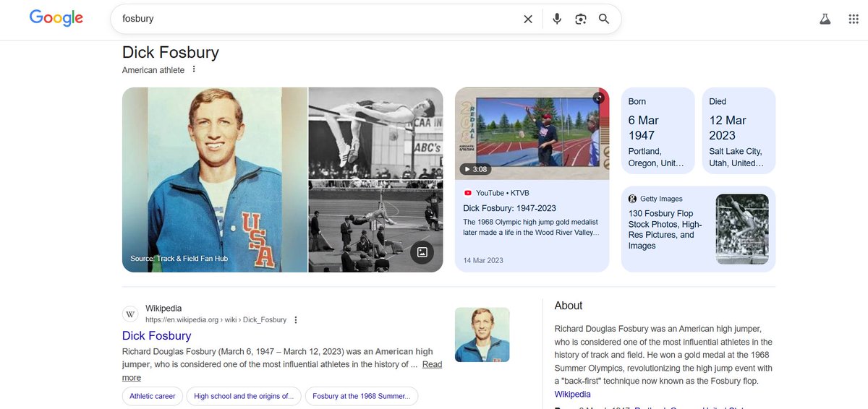Open the black-and-white high jump photo

click(375, 133)
